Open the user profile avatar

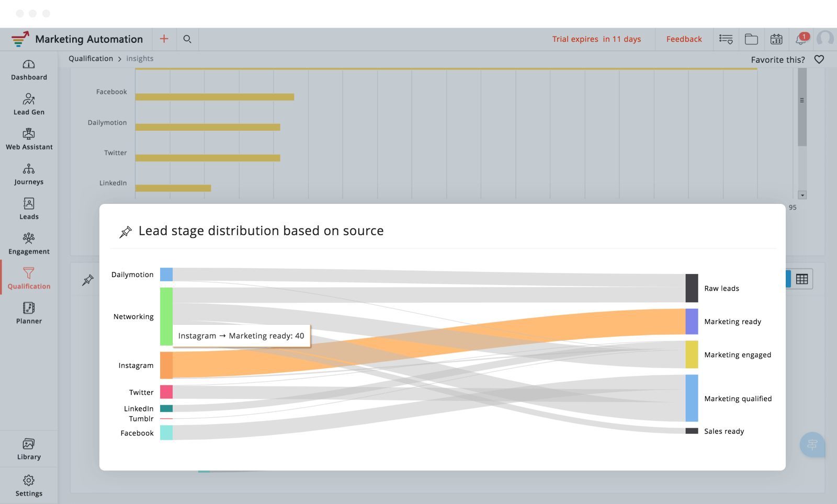tap(826, 39)
